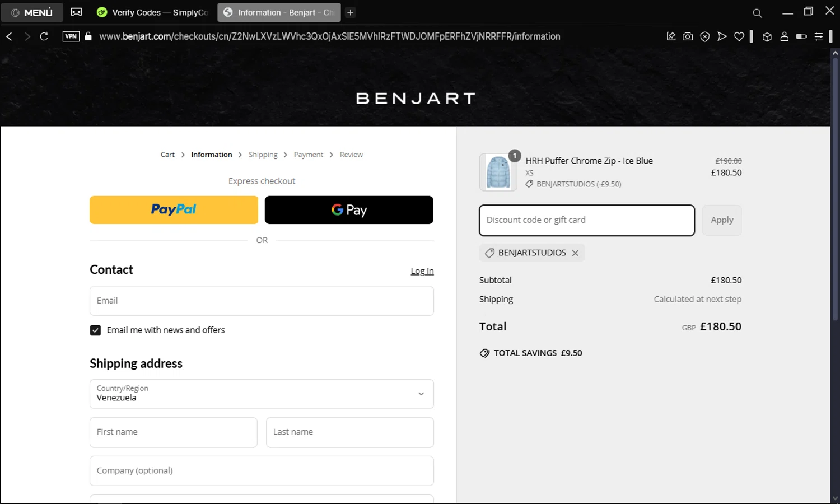Click the padlock site security icon
The height and width of the screenshot is (504, 840).
[88, 36]
